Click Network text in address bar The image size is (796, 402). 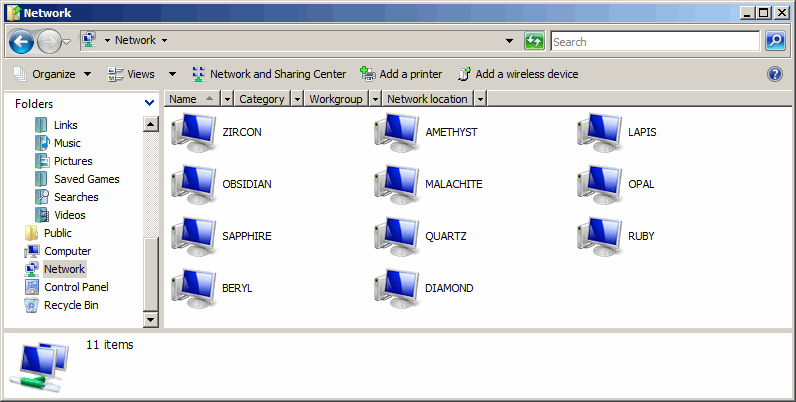pos(135,40)
